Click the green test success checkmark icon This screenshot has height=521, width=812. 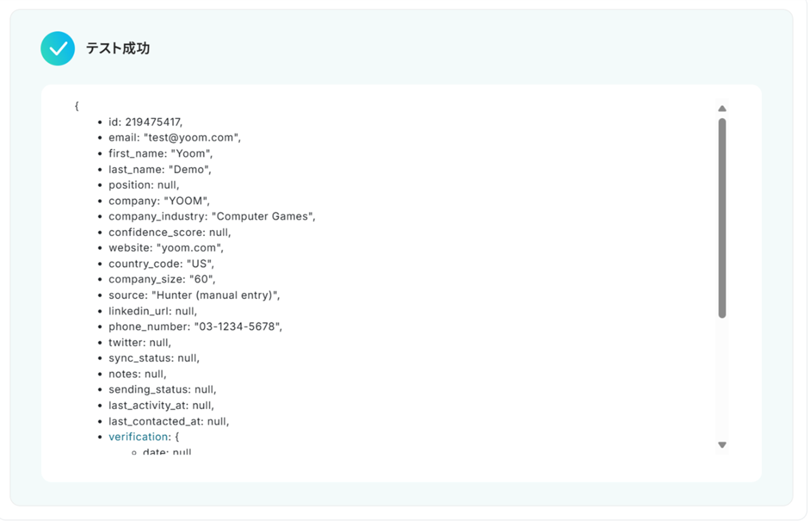pyautogui.click(x=58, y=49)
